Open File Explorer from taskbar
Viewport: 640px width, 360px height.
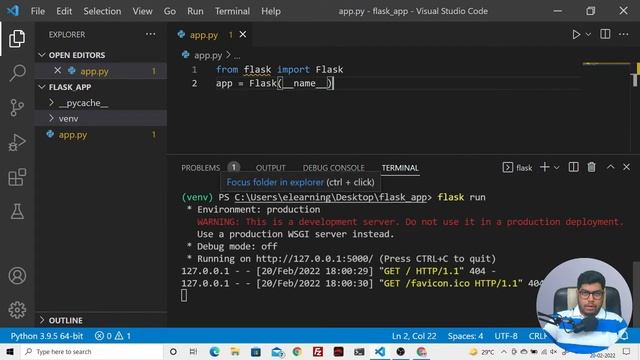coord(235,351)
